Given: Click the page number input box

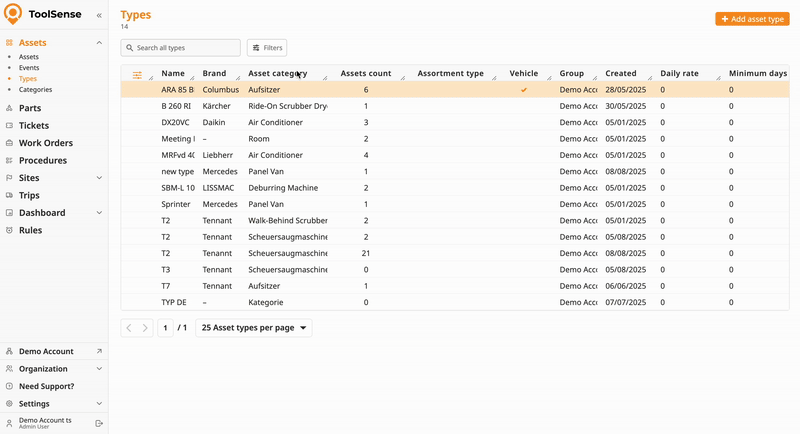Looking at the screenshot, I should point(165,328).
